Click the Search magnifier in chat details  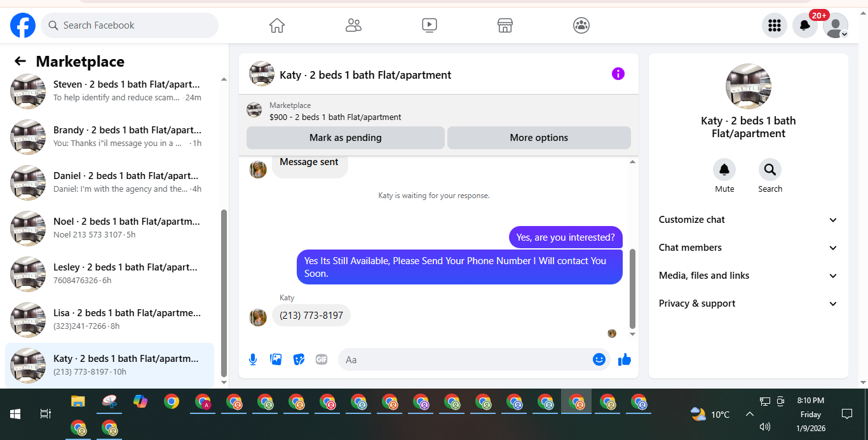pyautogui.click(x=770, y=170)
